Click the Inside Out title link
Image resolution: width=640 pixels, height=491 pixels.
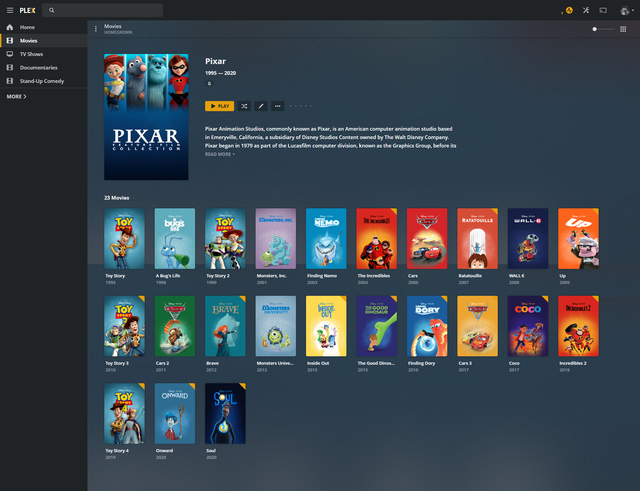(318, 363)
